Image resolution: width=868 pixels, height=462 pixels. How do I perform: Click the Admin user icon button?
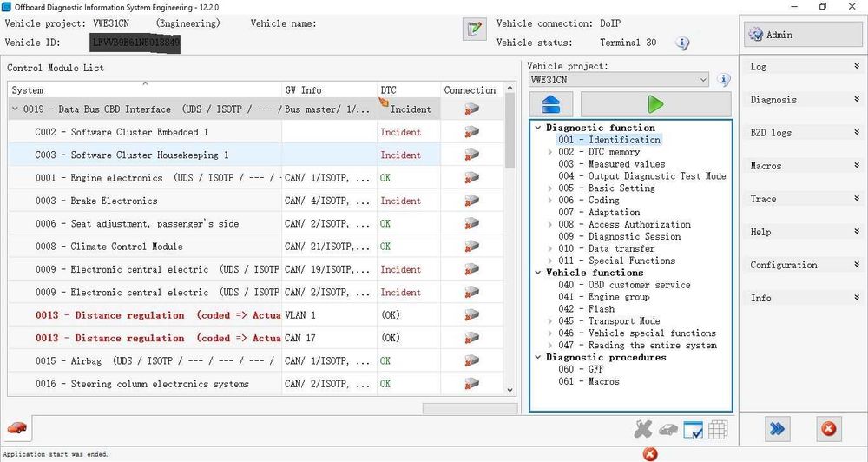[803, 35]
